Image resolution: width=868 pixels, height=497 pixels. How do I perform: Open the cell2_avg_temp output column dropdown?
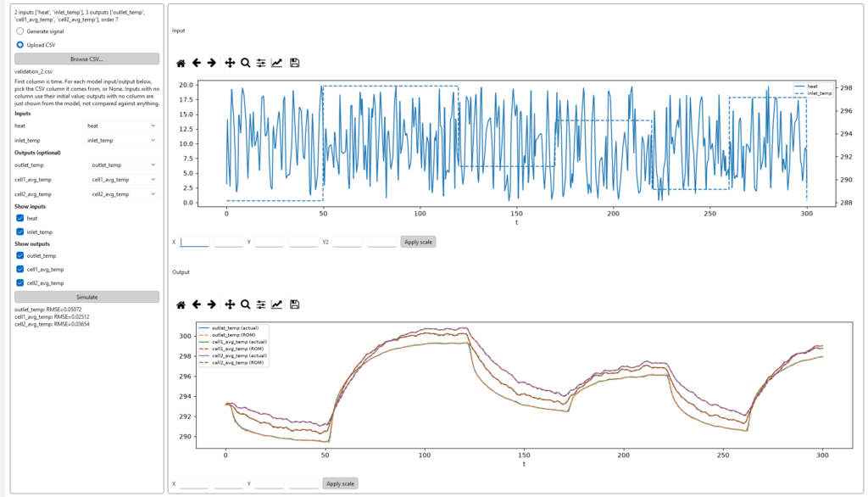124,194
